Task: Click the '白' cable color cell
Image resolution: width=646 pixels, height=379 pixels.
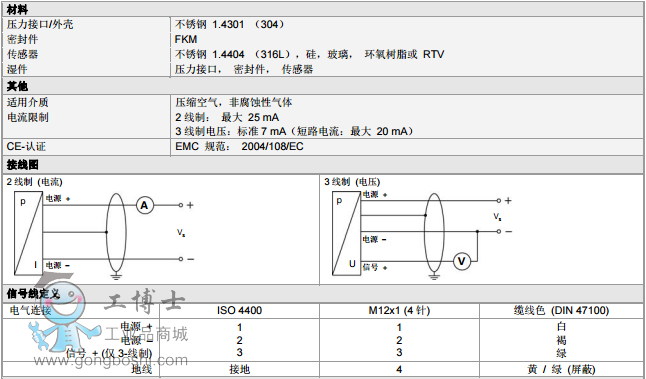Action: (x=561, y=327)
